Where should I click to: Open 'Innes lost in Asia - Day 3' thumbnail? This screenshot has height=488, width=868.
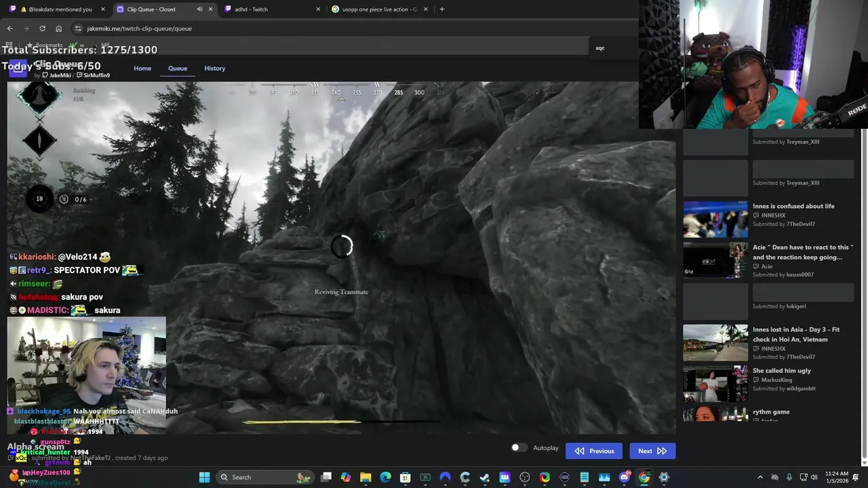tap(715, 342)
